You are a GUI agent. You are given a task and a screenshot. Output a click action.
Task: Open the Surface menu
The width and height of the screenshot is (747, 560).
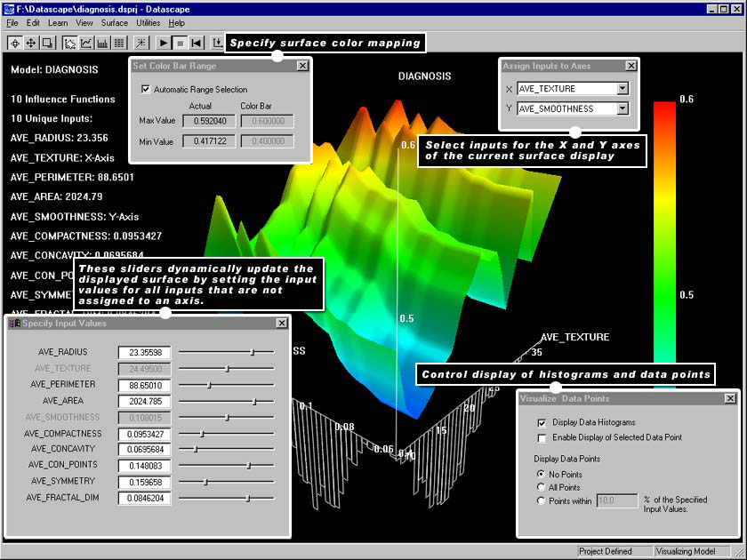114,22
